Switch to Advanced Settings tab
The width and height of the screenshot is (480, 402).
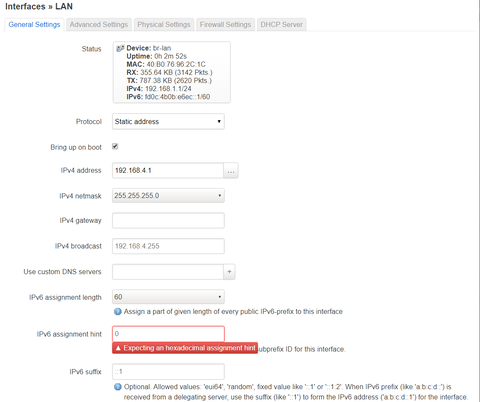point(99,25)
